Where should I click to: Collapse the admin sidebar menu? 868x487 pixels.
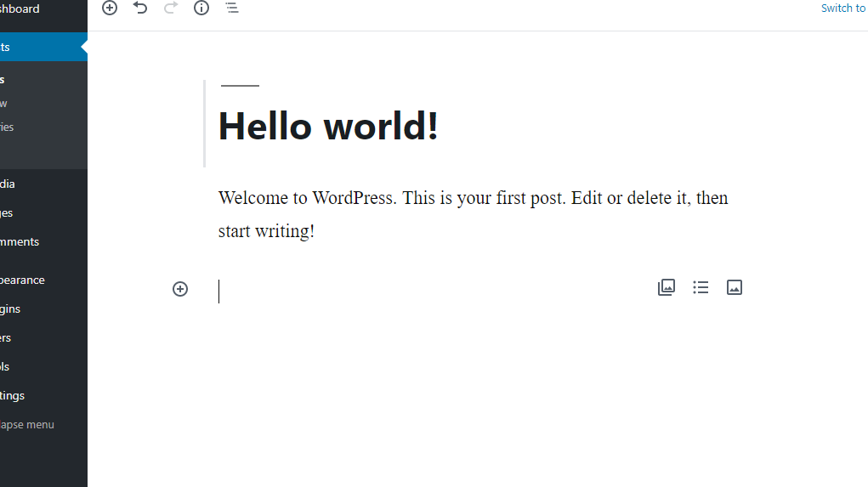click(x=27, y=425)
